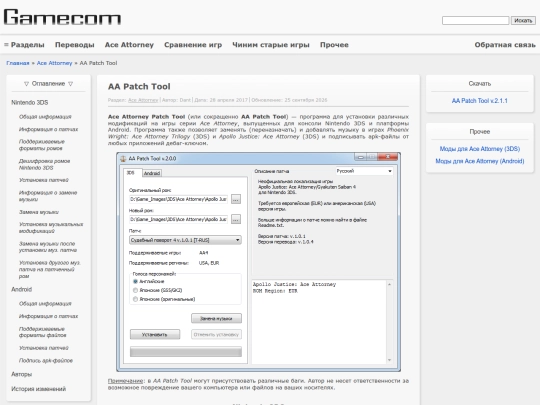Select the "Японские (оригинальные)" voices radio button
Viewport: 540px width, 405px height.
(135, 299)
